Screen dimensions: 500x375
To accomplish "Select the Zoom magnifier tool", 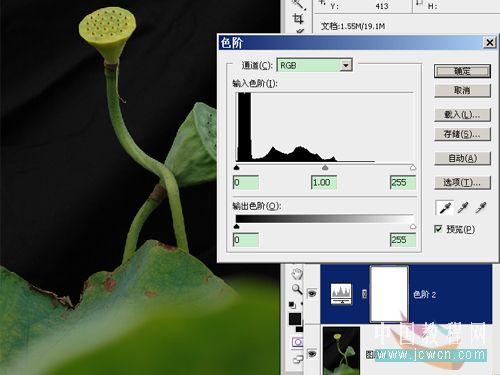I will [x=296, y=289].
